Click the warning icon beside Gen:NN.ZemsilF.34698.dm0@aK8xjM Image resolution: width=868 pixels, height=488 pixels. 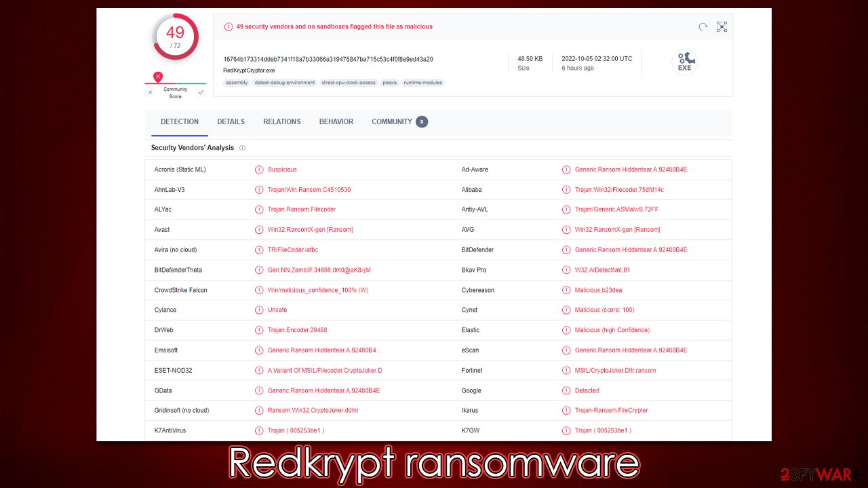pos(259,270)
